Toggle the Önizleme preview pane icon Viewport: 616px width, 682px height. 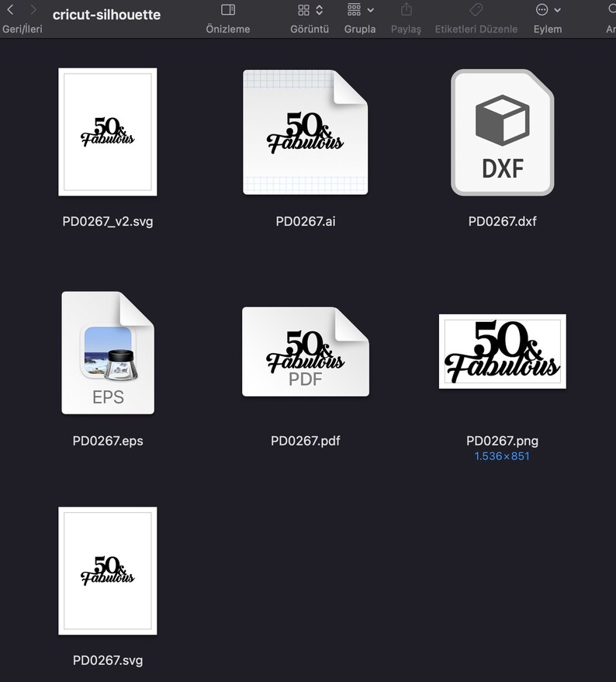(228, 9)
